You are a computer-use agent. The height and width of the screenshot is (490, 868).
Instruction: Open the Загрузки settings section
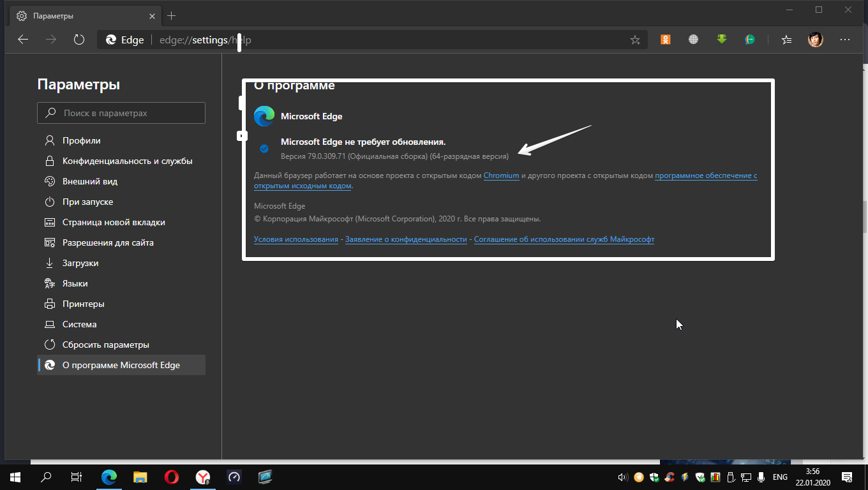(x=121, y=263)
